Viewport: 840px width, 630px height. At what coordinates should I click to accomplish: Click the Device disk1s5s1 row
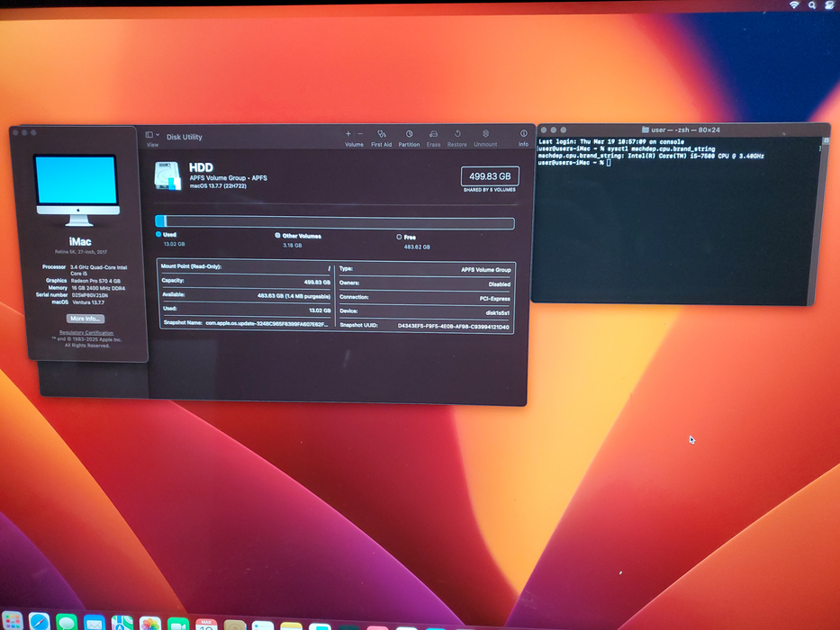coord(425,311)
